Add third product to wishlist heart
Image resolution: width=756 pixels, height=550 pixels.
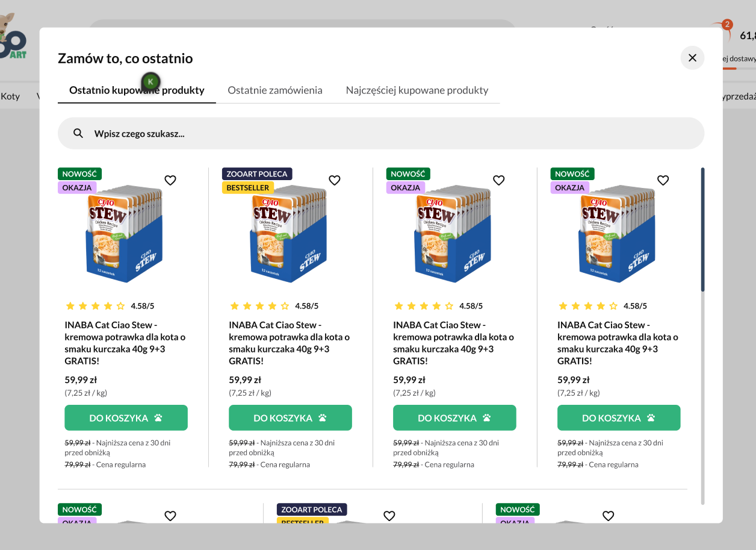[499, 180]
